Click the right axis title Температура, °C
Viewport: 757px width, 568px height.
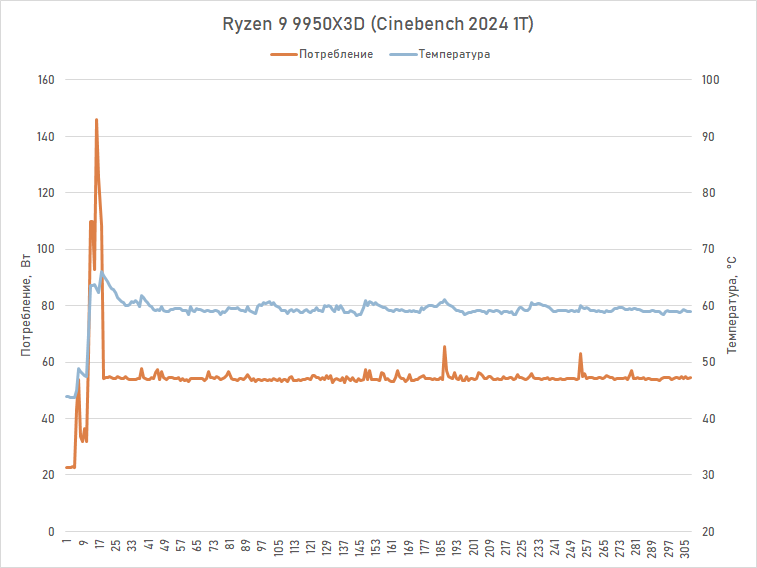(731, 305)
